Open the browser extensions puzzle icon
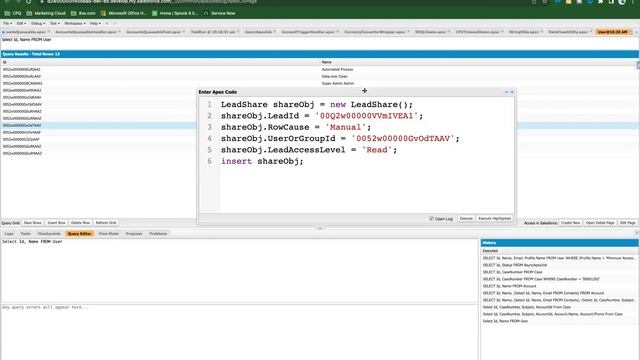 600,2
